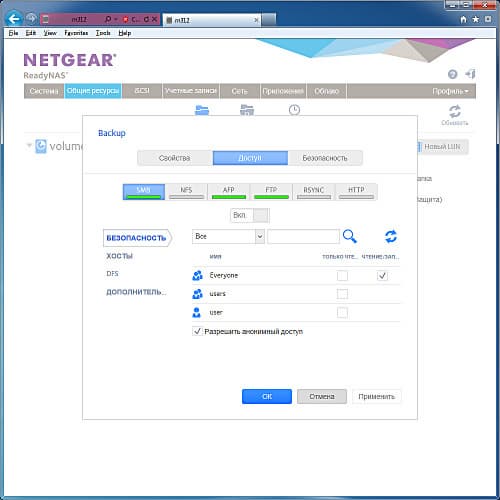The height and width of the screenshot is (500, 500).
Task: Check read-only for user
Action: point(342,313)
